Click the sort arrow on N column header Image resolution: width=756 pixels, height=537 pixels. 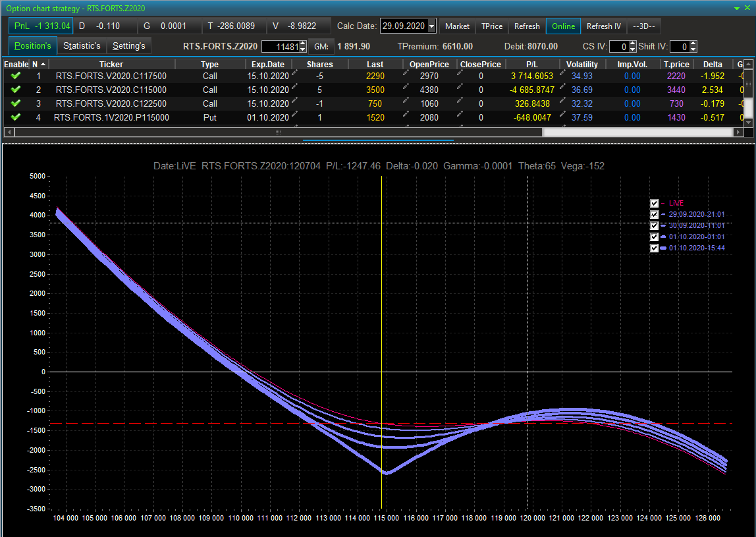click(43, 64)
